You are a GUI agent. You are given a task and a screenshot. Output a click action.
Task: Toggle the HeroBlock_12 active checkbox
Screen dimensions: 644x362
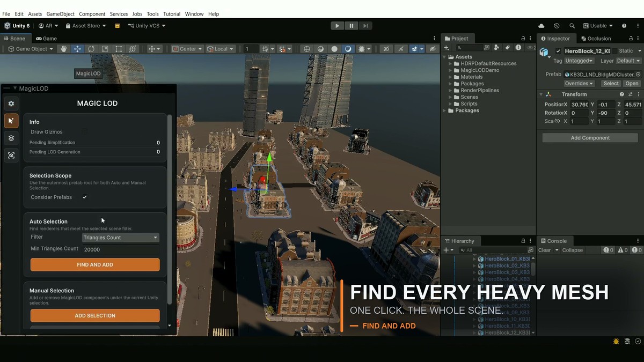[558, 51]
